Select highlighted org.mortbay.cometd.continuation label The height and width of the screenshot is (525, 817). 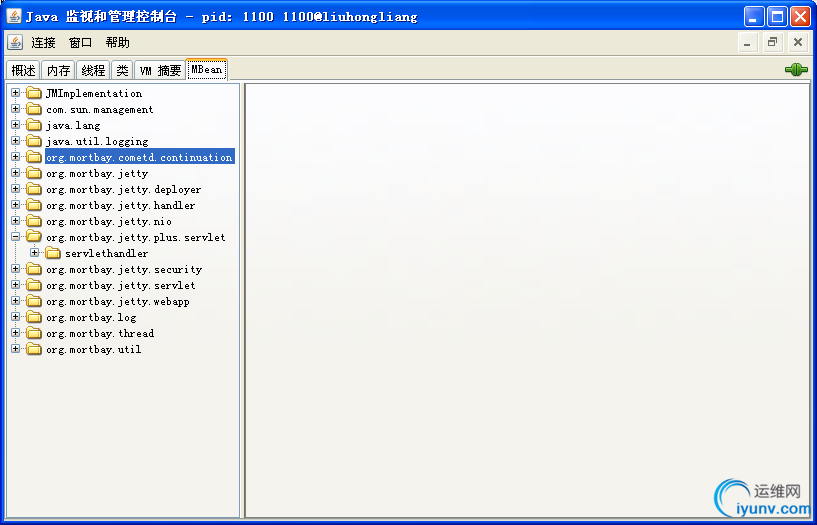point(140,157)
